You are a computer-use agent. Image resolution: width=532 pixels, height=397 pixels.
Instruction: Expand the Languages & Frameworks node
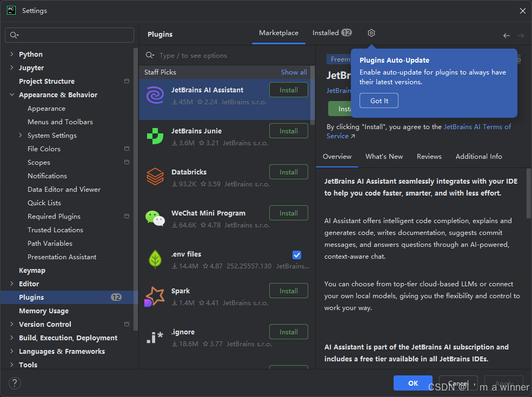[12, 351]
